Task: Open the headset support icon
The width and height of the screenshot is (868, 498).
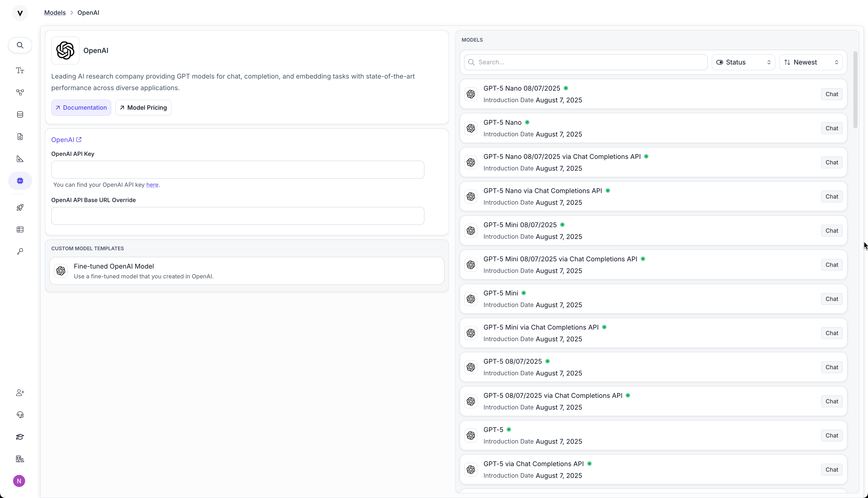Action: 20,415
